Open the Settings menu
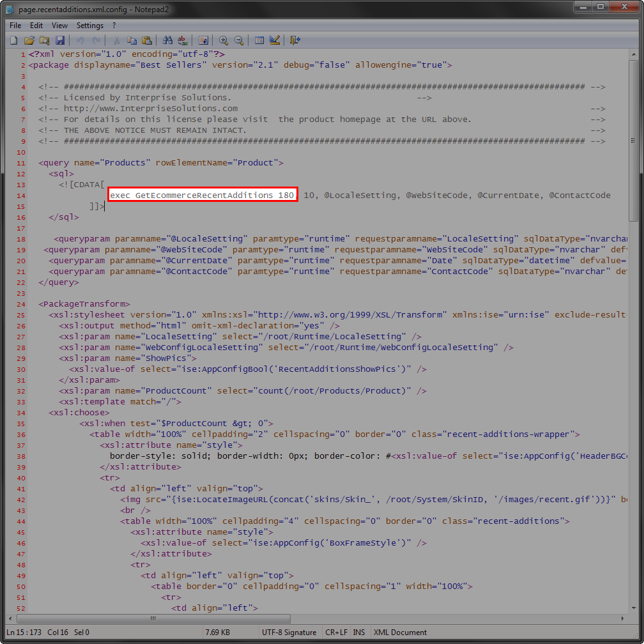The image size is (644, 644). coord(89,26)
